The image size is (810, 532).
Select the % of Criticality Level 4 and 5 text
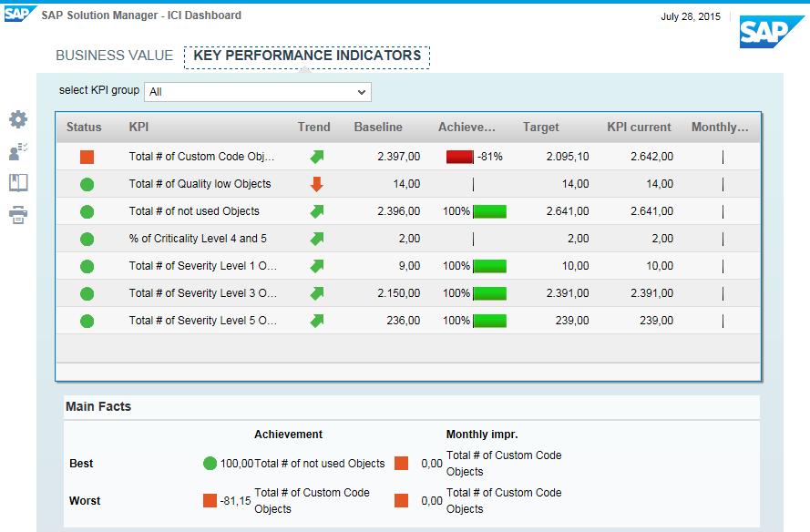tap(198, 239)
